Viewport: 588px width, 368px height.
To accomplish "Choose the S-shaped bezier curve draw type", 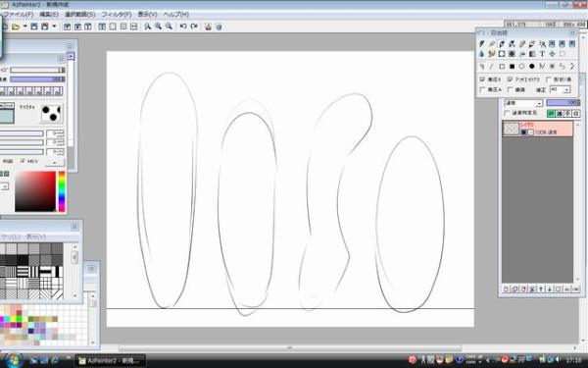I will coord(563,67).
